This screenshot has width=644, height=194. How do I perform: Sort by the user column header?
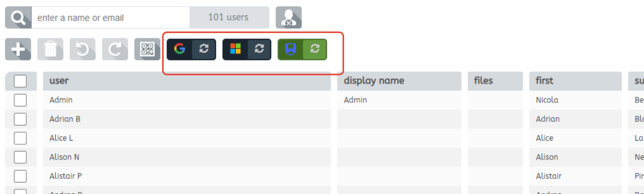[x=187, y=81]
